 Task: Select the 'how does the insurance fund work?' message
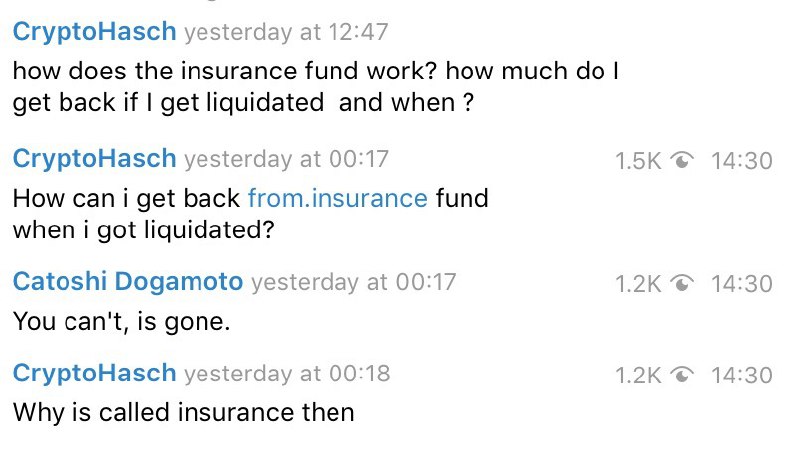[316, 86]
